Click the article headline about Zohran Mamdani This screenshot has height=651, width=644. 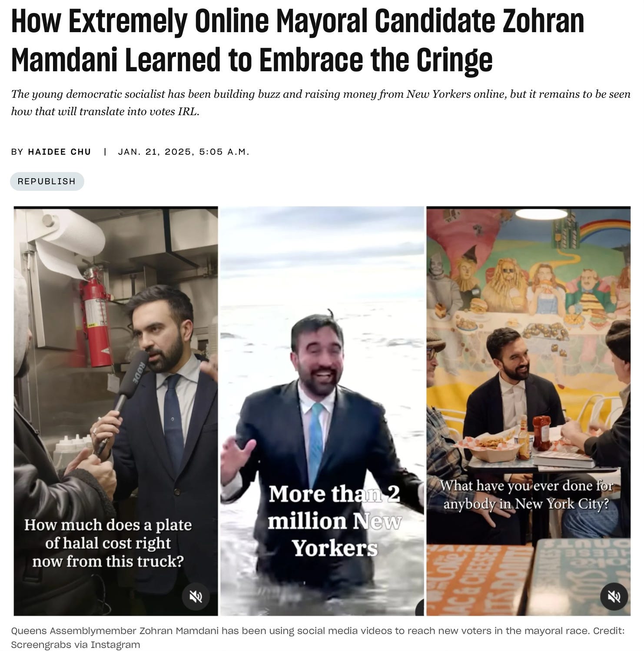298,40
